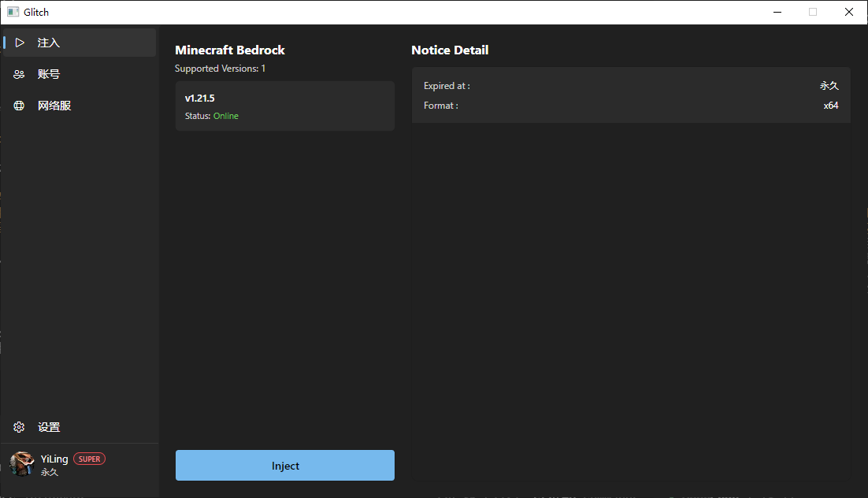Image resolution: width=868 pixels, height=498 pixels.
Task: Click the globe icon beside 网络服
Action: coord(19,106)
